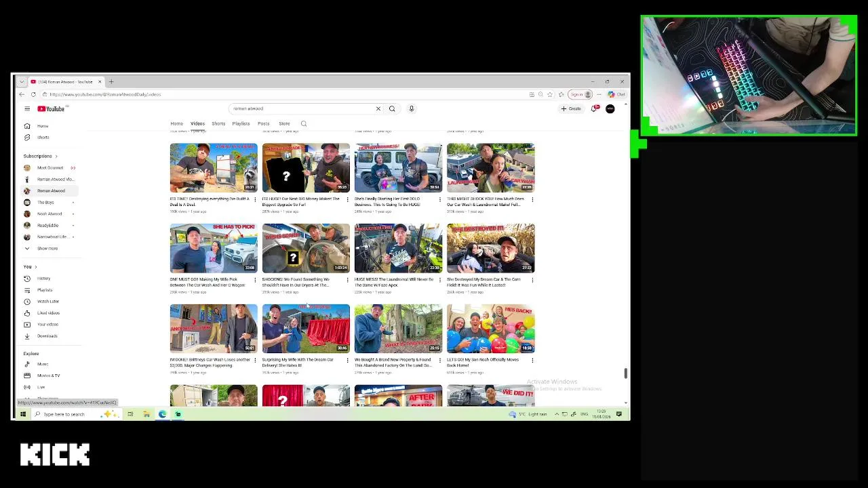This screenshot has width=868, height=488.
Task: Search within the channel using the tab-row magnifier
Action: click(x=304, y=124)
